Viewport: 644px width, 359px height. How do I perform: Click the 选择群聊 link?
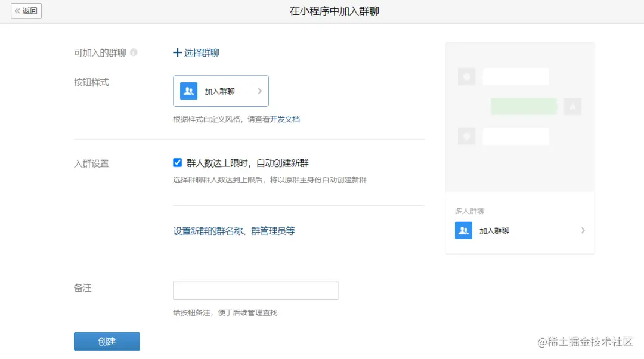click(x=196, y=52)
